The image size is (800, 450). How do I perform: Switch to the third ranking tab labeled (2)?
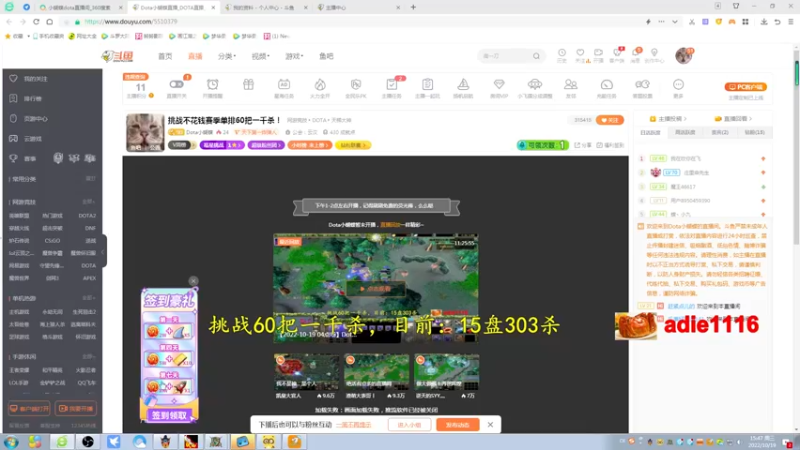click(x=720, y=133)
